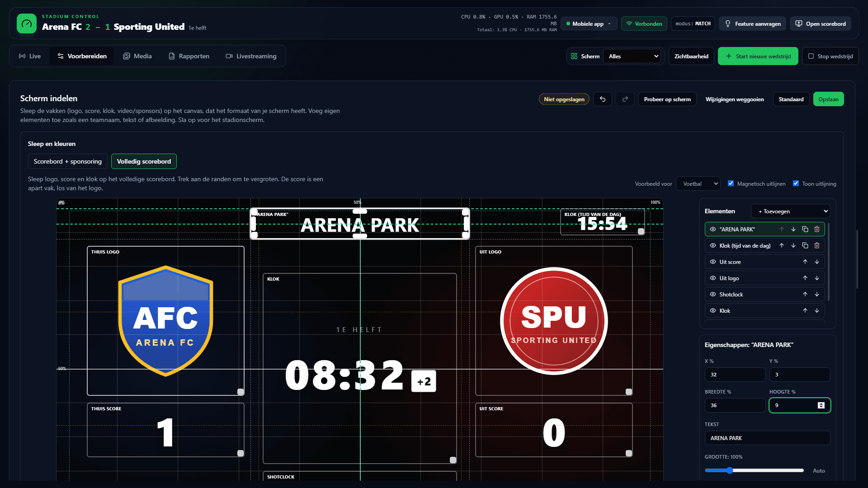Click the undo arrow icon

pos(603,99)
